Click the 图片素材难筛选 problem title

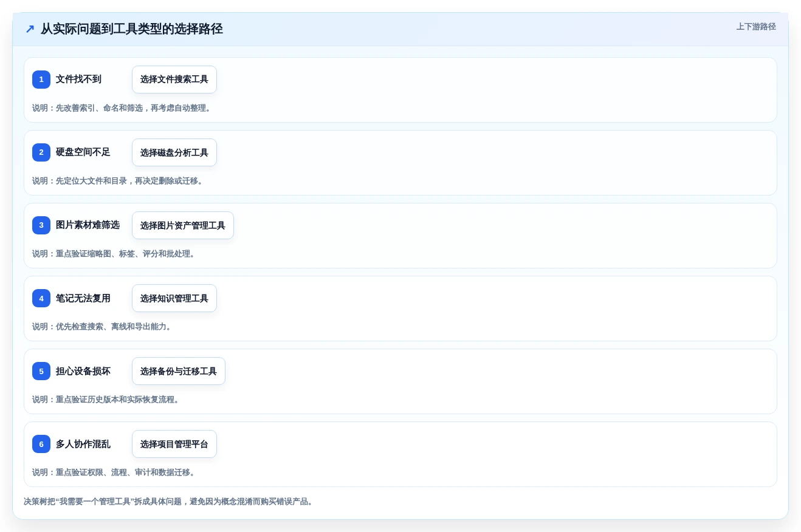(x=88, y=225)
